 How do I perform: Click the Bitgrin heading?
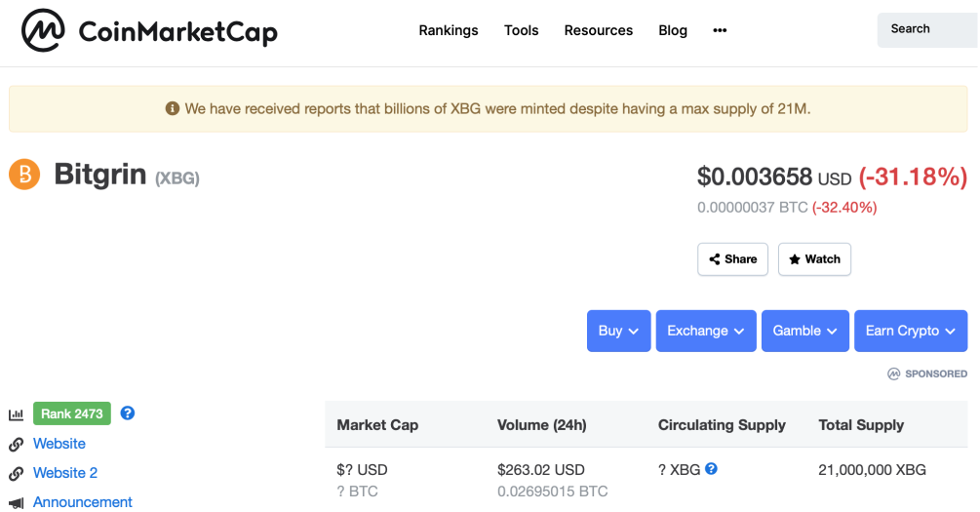[x=100, y=175]
